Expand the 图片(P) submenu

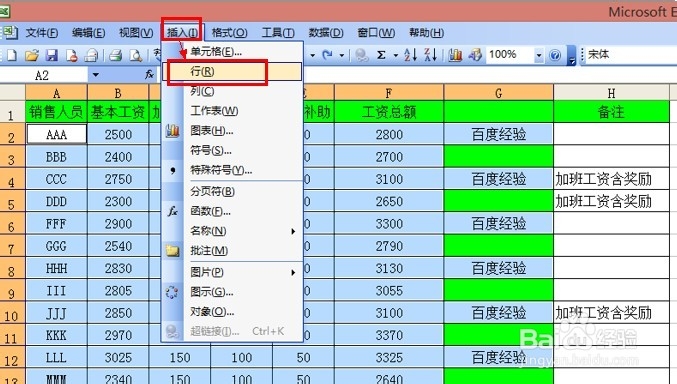click(x=293, y=273)
